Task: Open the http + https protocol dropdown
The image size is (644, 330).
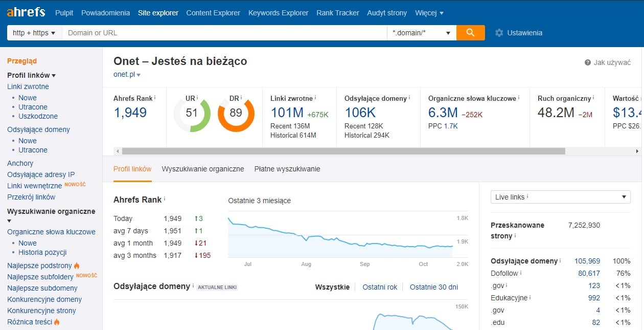Action: [34, 33]
